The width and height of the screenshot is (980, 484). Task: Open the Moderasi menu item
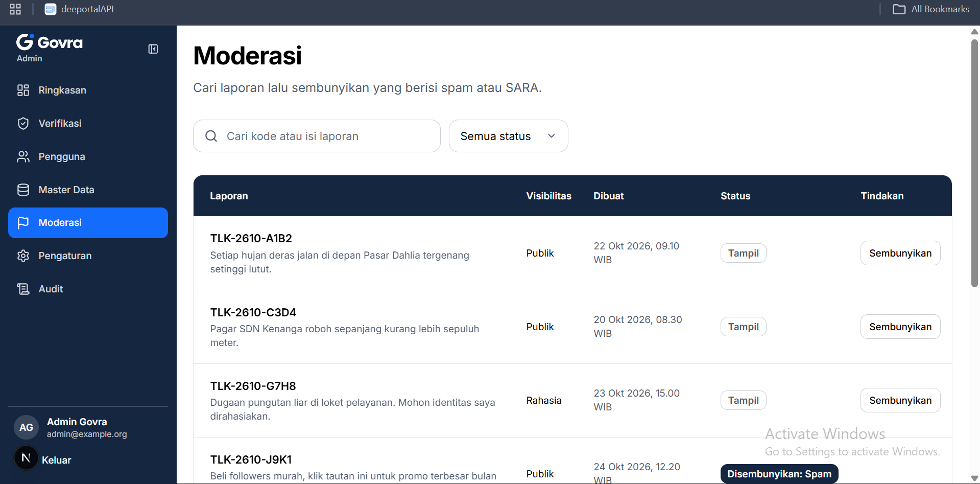pos(88,223)
